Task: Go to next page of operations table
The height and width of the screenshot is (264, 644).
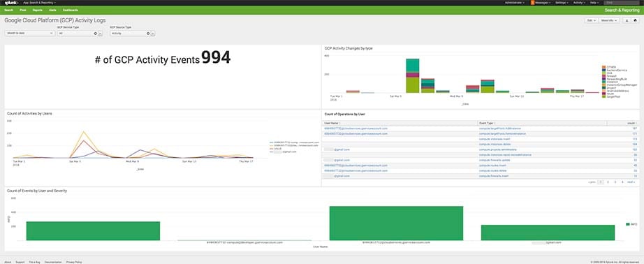Action: coord(631,182)
